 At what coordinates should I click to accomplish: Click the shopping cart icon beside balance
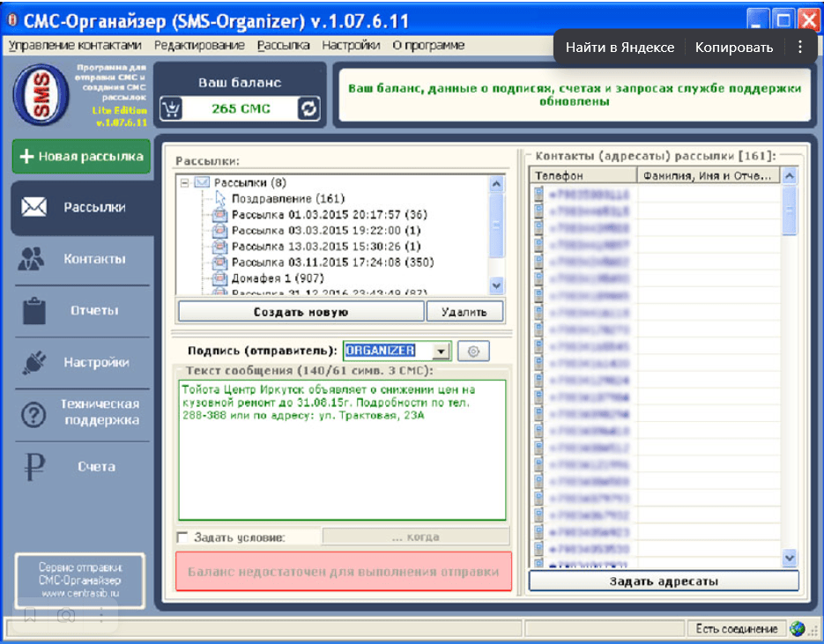tap(171, 108)
